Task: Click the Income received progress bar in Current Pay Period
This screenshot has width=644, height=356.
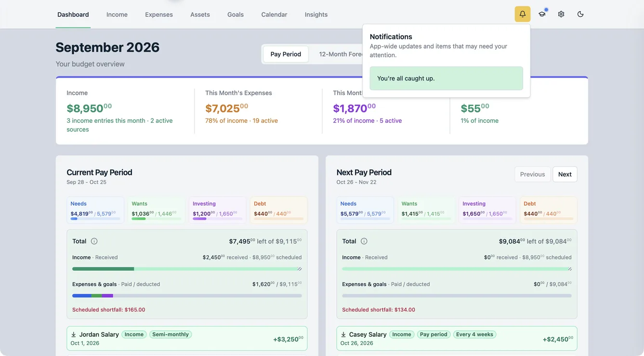Action: (187, 269)
